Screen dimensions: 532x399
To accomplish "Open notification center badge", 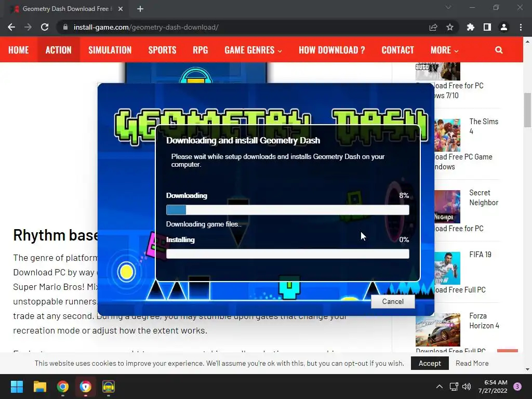I will (x=517, y=387).
